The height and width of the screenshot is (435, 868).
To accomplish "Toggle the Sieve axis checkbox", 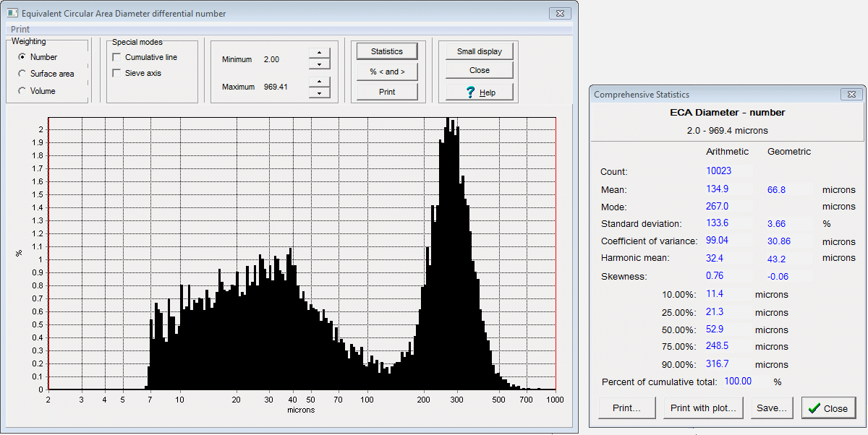I will [116, 73].
